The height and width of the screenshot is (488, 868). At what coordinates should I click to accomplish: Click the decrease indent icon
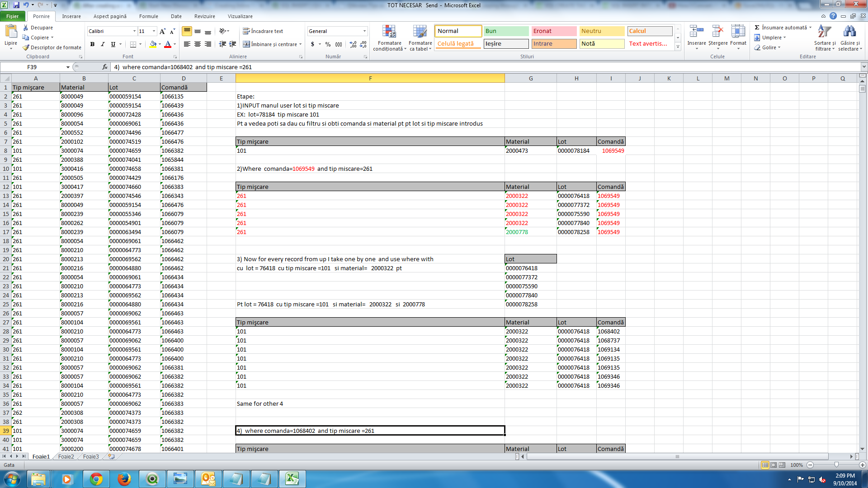[x=222, y=44]
